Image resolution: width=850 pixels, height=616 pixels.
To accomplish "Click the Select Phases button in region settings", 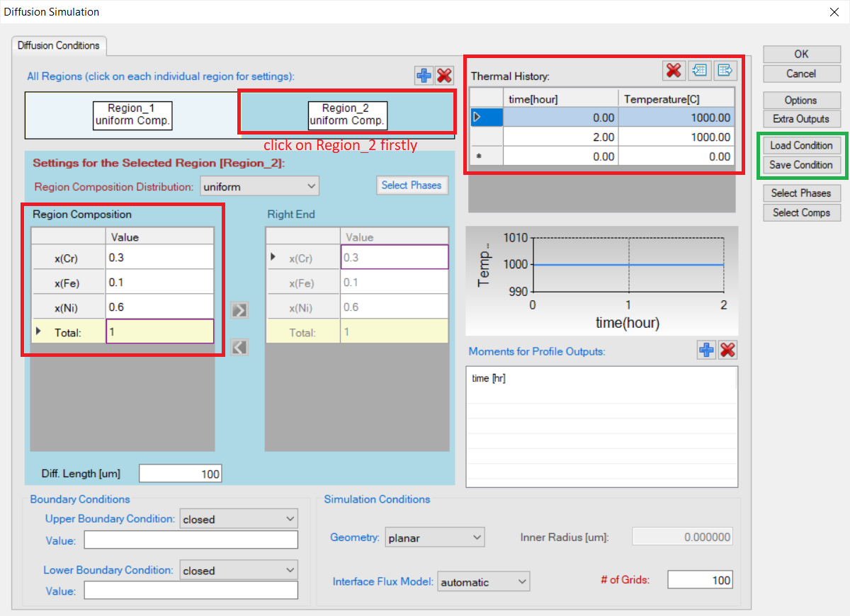I will (x=411, y=186).
